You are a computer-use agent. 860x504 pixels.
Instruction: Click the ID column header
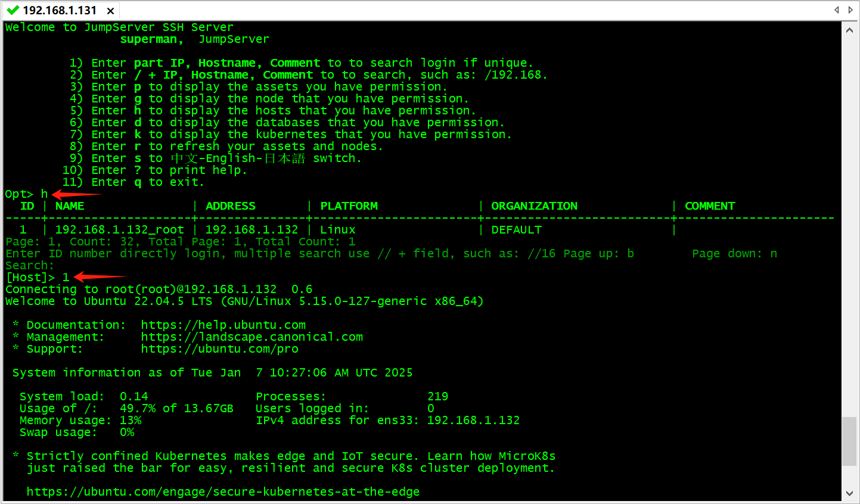[27, 206]
